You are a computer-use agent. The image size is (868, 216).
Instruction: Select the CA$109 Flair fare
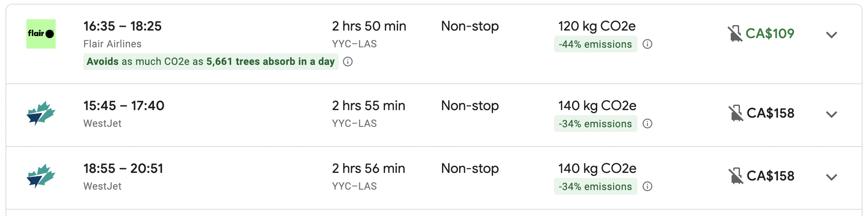tap(770, 33)
